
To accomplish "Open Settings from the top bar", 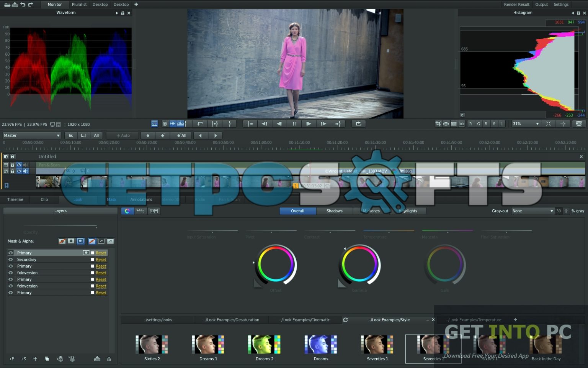I will coord(561,4).
